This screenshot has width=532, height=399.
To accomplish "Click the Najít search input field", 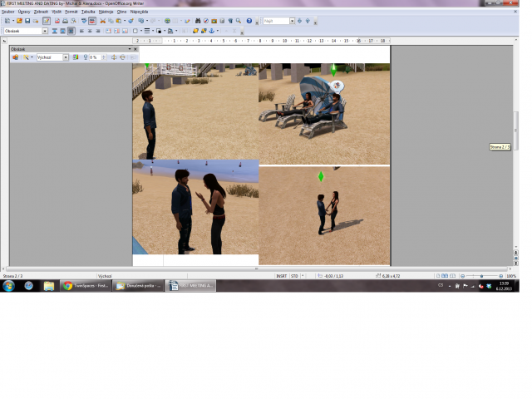I will (276, 21).
